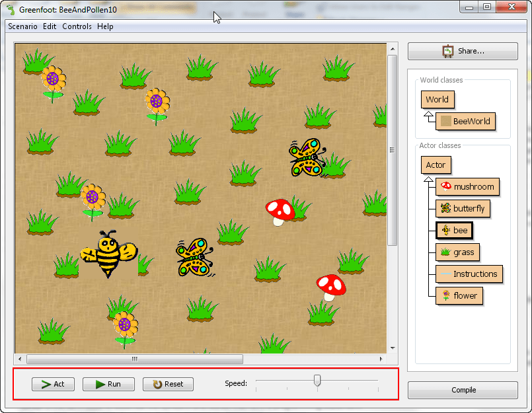Open the Controls menu

pos(77,26)
